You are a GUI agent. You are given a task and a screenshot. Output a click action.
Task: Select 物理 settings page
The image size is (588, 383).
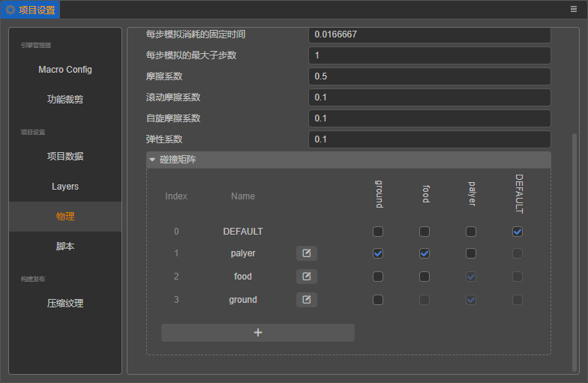65,216
